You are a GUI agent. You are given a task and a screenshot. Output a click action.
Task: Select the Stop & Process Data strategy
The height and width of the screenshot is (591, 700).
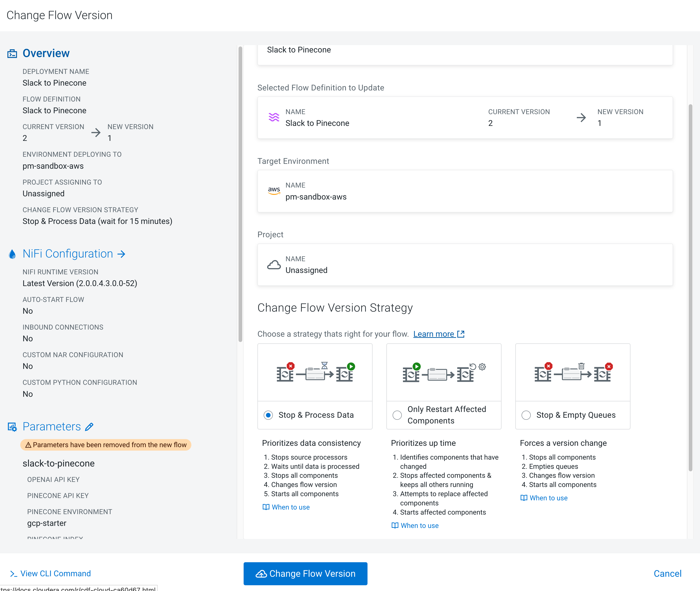[x=268, y=415]
